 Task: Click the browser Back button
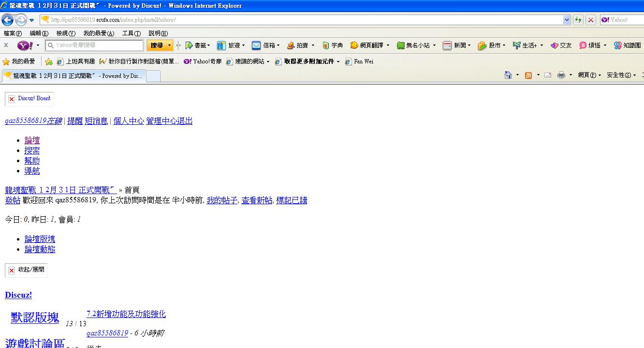click(x=8, y=20)
